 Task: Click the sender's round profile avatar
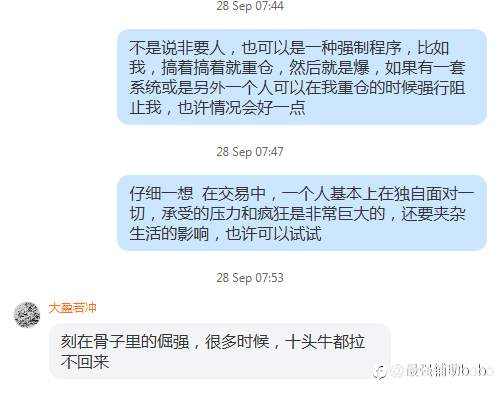(x=27, y=315)
